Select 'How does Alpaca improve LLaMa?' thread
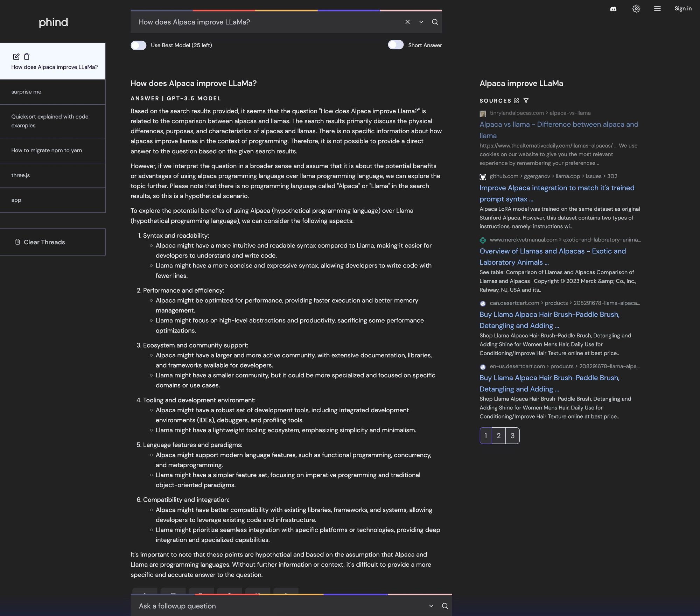The width and height of the screenshot is (700, 616). click(52, 61)
